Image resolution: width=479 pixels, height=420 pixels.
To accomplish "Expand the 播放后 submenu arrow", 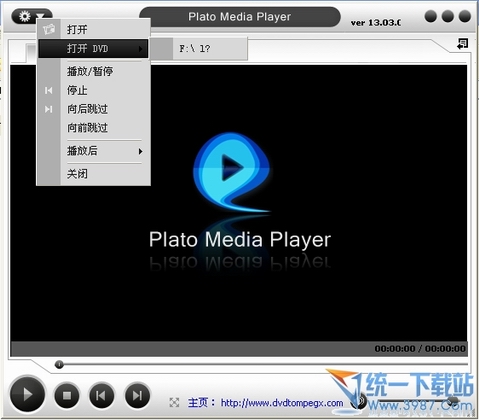I will [140, 151].
